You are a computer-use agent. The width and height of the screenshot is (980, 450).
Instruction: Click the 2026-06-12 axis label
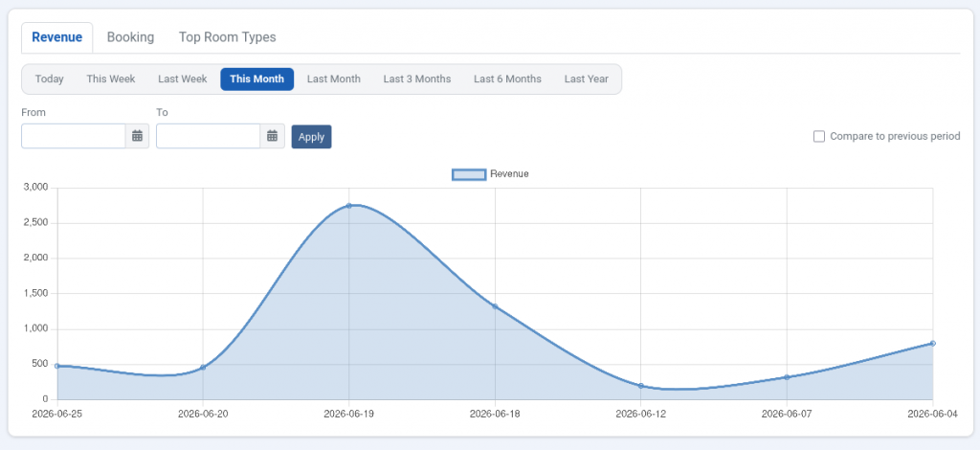(x=640, y=414)
